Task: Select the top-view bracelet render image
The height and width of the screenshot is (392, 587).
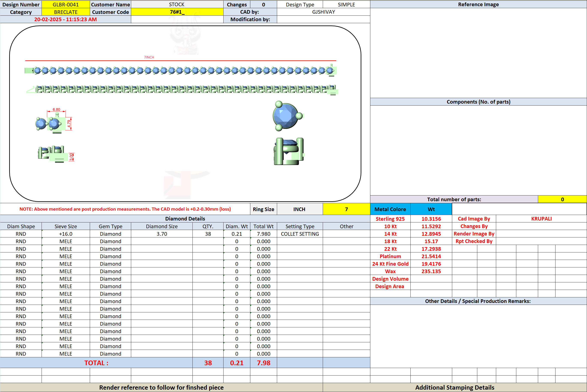Action: click(x=180, y=70)
